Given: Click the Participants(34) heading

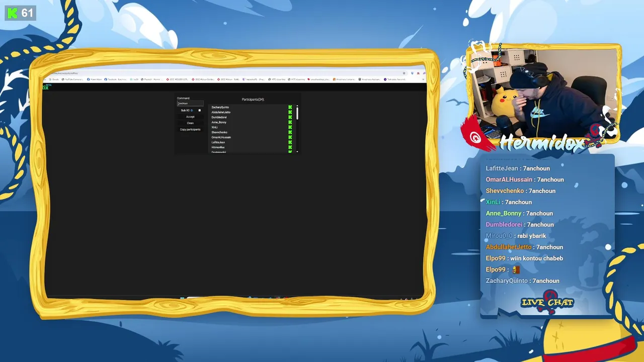Looking at the screenshot, I should pyautogui.click(x=253, y=100).
